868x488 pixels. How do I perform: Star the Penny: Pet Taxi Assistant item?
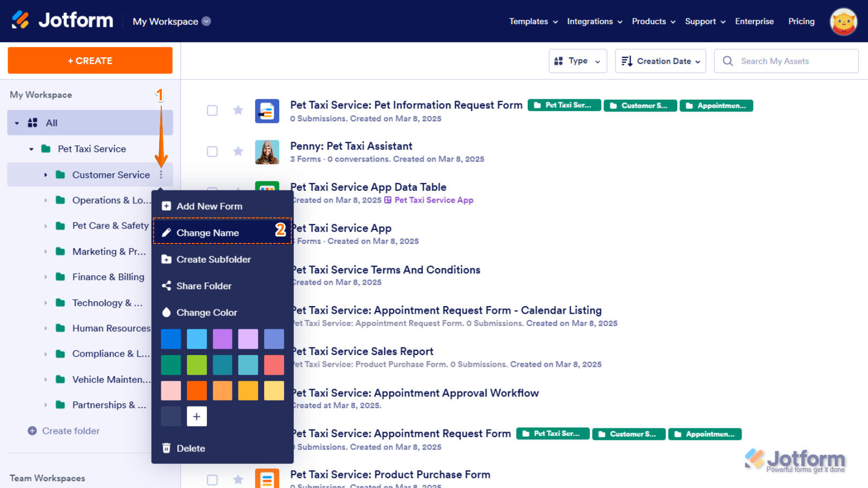[238, 151]
